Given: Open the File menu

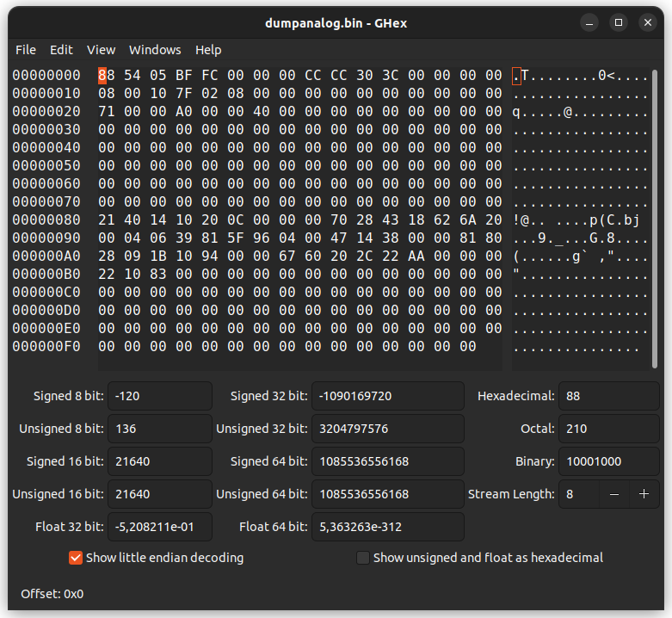Looking at the screenshot, I should (26, 50).
